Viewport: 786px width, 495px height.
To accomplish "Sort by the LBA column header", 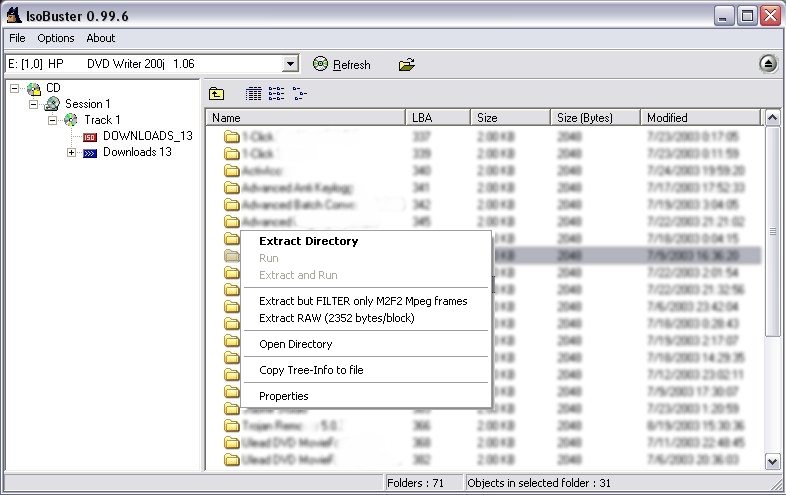I will click(x=438, y=118).
